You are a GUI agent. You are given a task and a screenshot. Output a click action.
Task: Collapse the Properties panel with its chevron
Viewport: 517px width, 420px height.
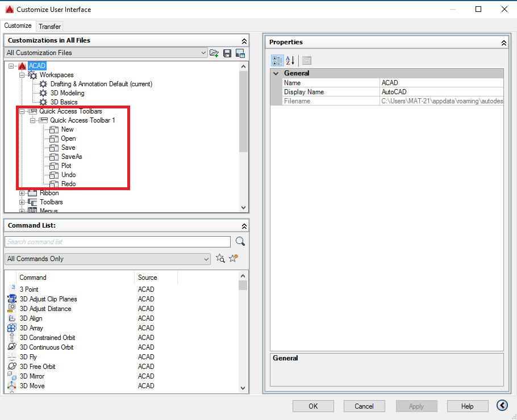click(503, 42)
